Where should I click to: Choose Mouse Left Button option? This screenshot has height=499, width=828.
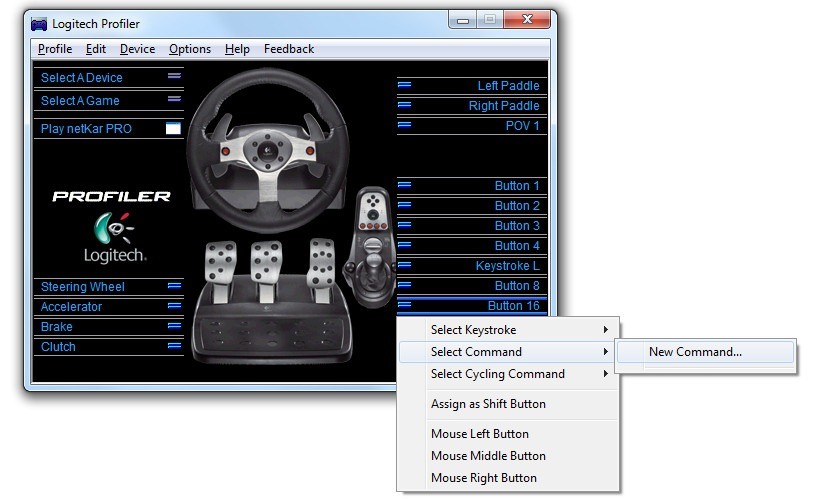(479, 434)
